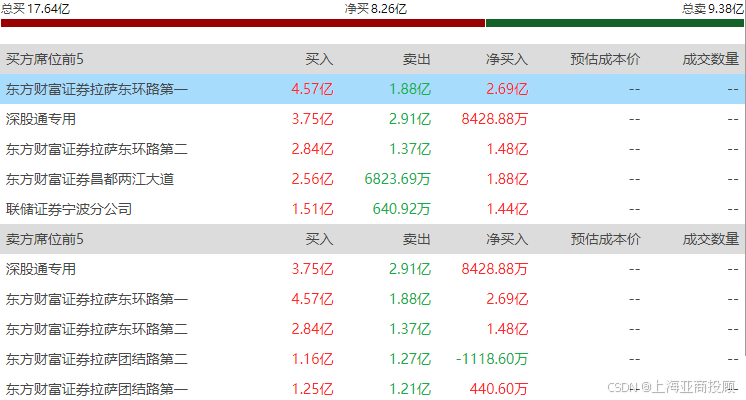Select 东方财富证券拉萨东环路第二 in buyer seats list
The image size is (746, 400).
pos(97,149)
